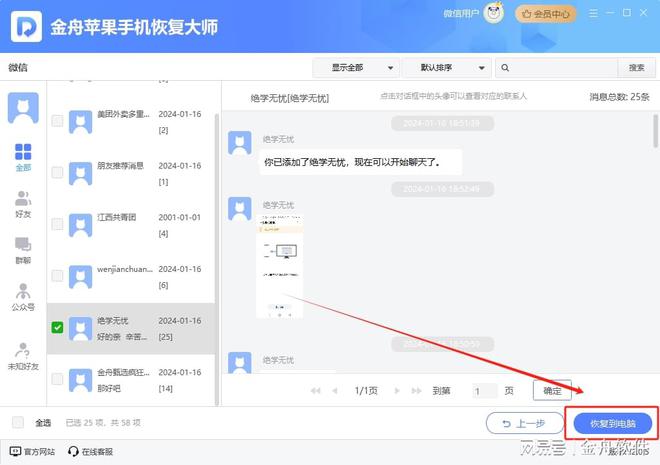Open the 在线客服 online support link
The image size is (660, 465).
(x=90, y=452)
